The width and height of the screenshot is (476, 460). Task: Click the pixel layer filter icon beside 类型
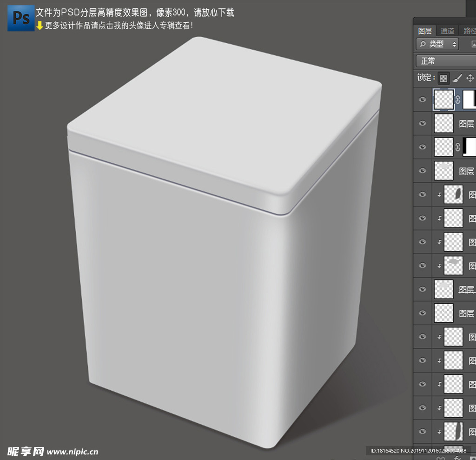(x=473, y=44)
